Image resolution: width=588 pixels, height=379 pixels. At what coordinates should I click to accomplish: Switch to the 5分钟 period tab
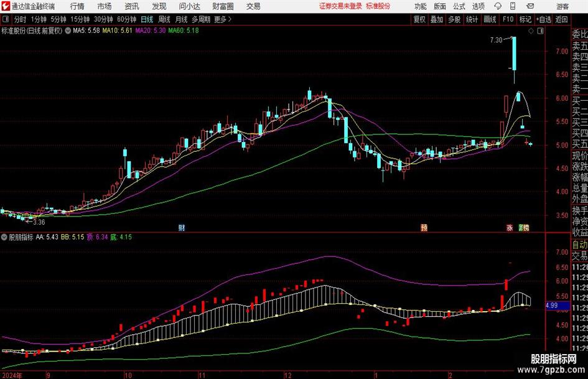click(x=58, y=19)
